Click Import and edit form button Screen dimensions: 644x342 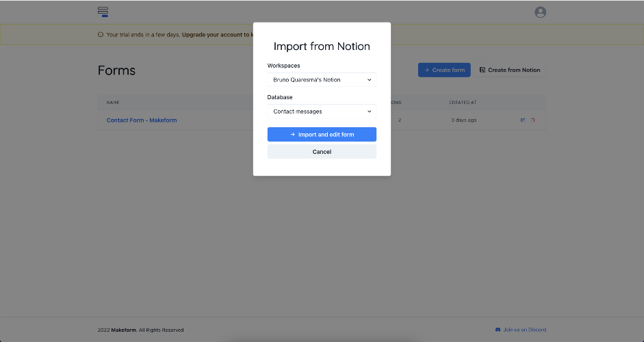[322, 134]
